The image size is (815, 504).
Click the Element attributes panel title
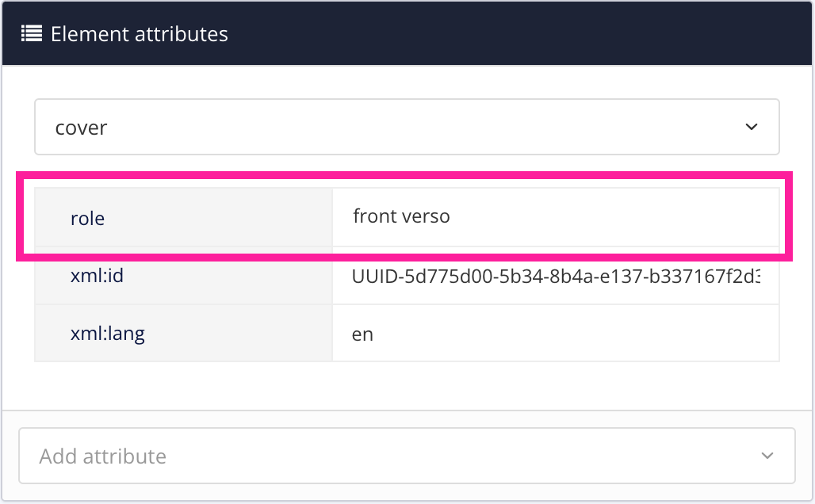(x=139, y=33)
